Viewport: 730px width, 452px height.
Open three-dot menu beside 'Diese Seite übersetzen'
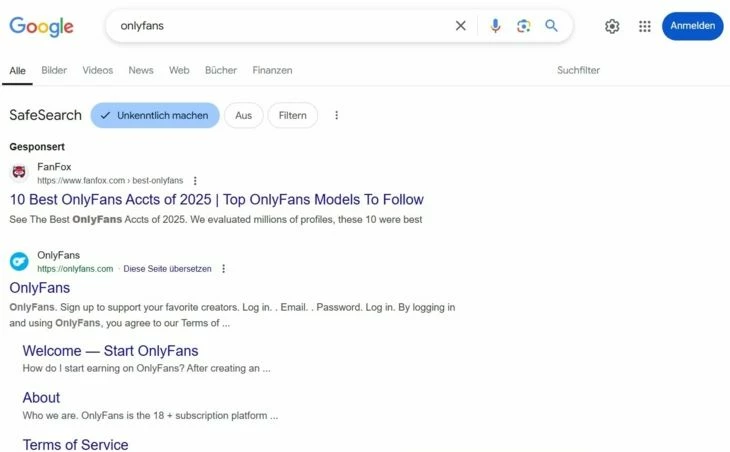(223, 269)
